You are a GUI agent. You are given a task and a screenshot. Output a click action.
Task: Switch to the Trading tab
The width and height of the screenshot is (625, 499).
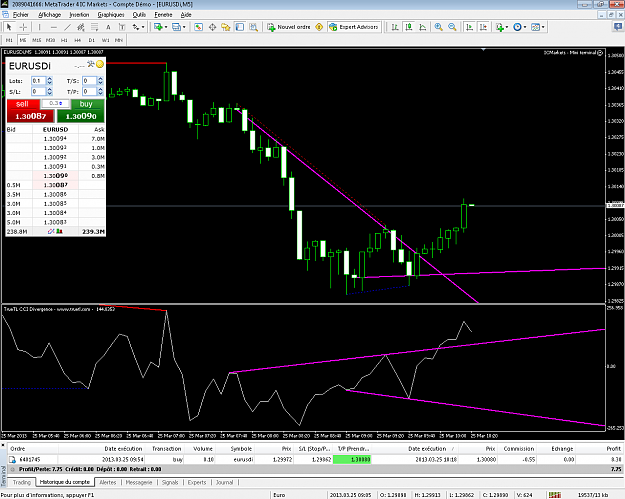(22, 482)
